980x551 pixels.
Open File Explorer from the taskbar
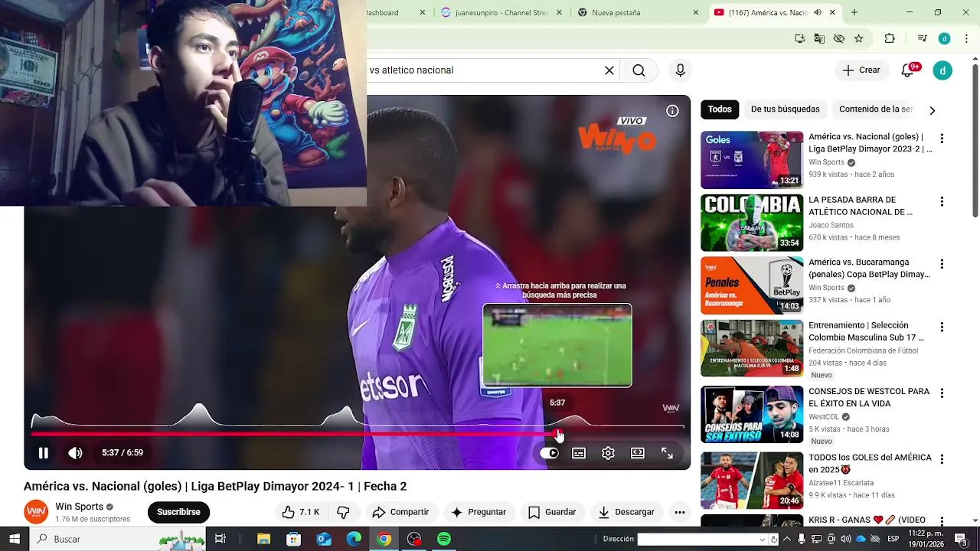(263, 539)
